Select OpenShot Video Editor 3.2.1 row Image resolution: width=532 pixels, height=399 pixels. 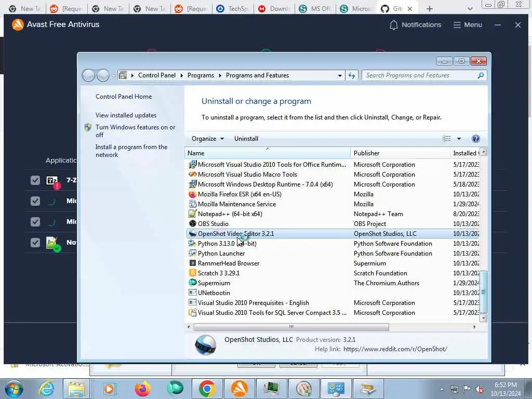[332, 233]
